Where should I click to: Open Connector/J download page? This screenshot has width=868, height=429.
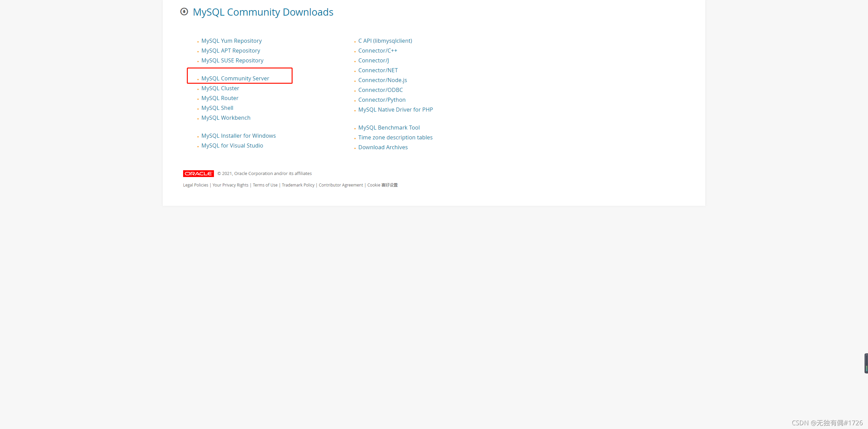click(x=373, y=60)
